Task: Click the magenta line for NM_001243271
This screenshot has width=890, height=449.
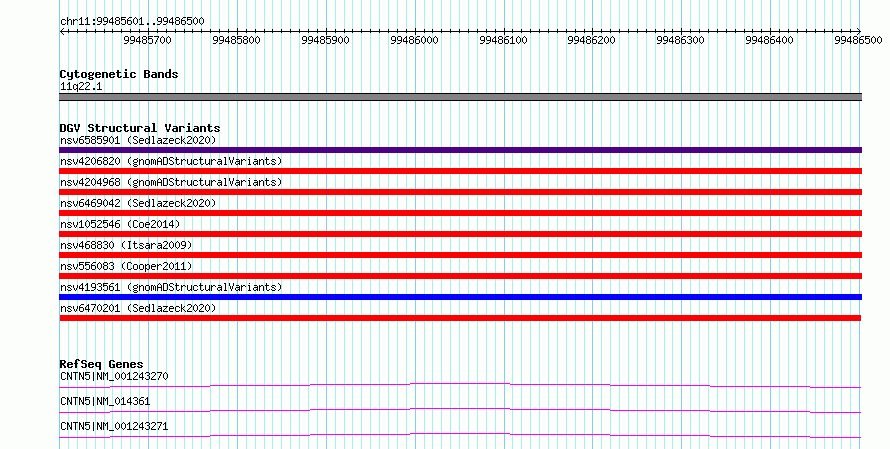Action: point(460,435)
